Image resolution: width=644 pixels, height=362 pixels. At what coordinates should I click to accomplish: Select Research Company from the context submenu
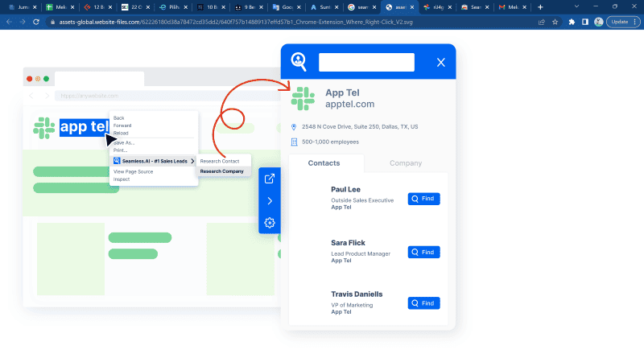222,171
